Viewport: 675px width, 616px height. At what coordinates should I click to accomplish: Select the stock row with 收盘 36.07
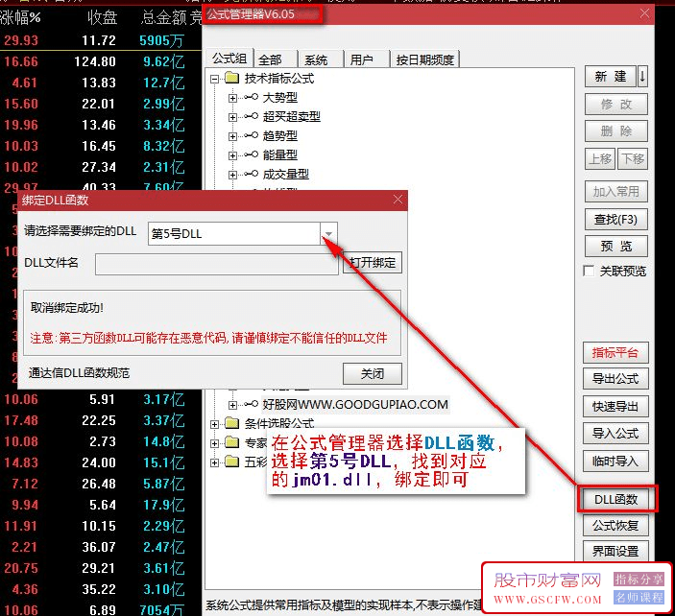click(101, 547)
